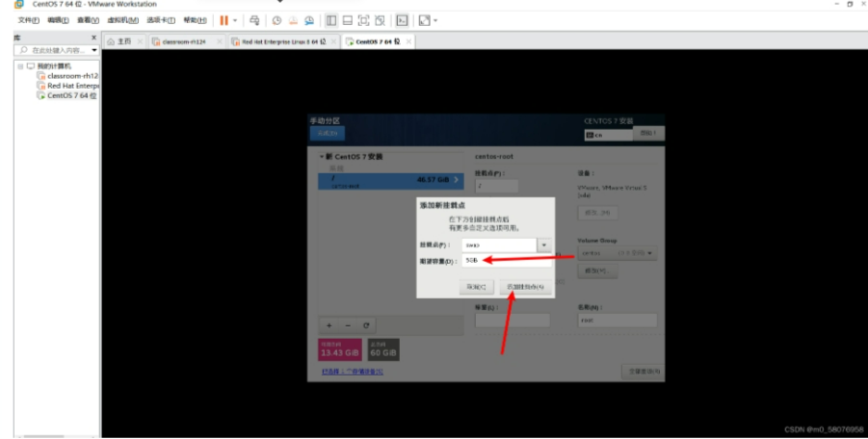Click the stretch guest display icon
This screenshot has height=439, width=868.
click(424, 20)
